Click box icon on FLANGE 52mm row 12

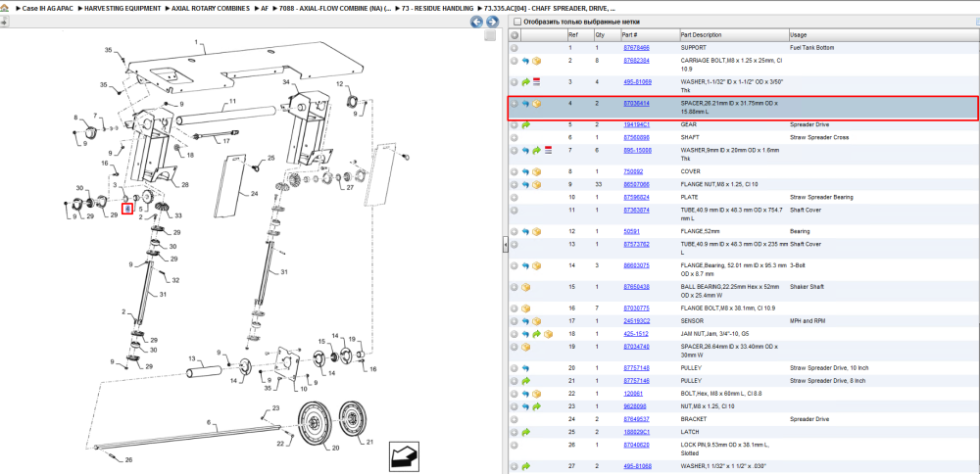click(537, 232)
